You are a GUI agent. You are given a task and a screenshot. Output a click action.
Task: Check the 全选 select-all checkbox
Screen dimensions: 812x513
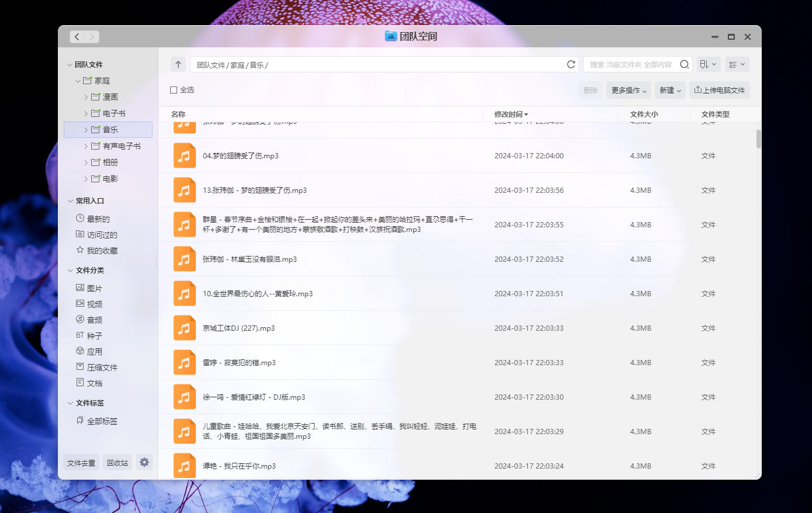(174, 90)
